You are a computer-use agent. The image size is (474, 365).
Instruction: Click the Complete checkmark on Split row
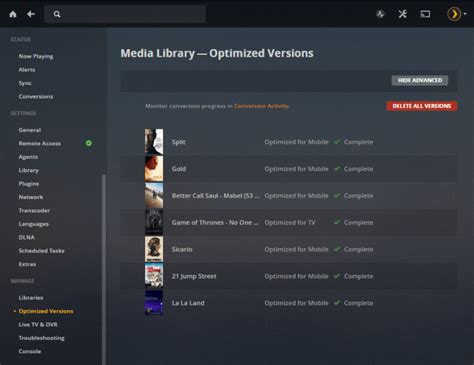coord(337,142)
